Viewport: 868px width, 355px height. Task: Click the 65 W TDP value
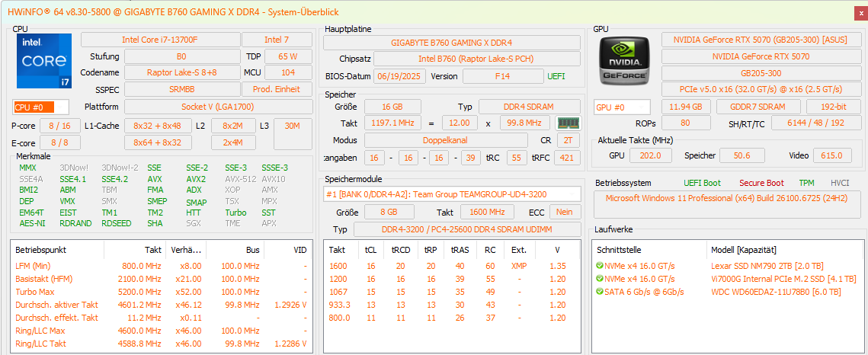click(288, 56)
